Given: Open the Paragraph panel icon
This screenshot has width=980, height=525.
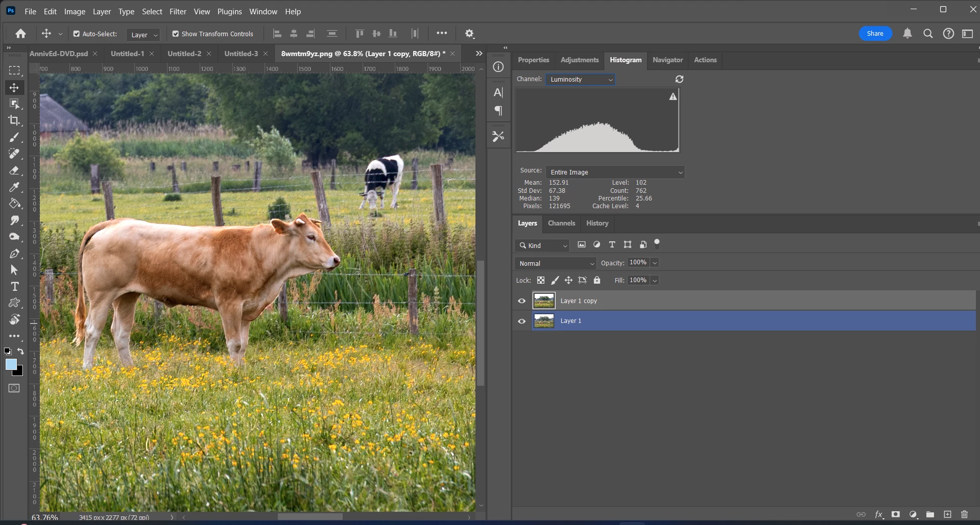Looking at the screenshot, I should pos(498,111).
